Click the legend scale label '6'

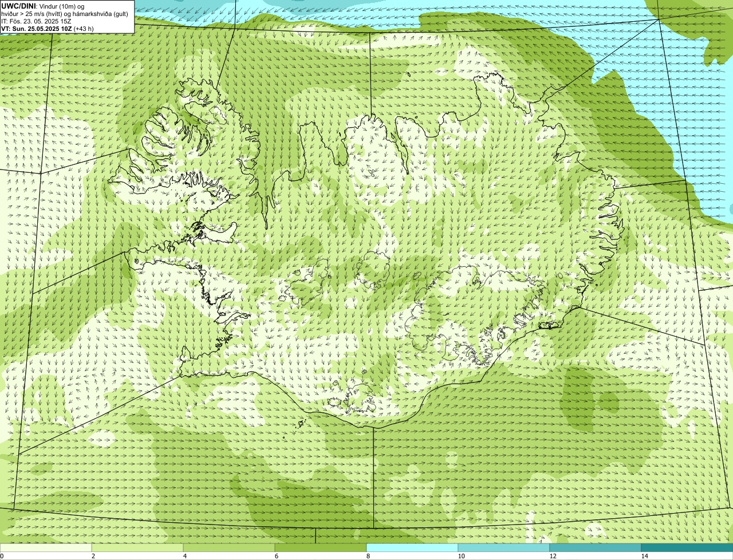pyautogui.click(x=276, y=556)
